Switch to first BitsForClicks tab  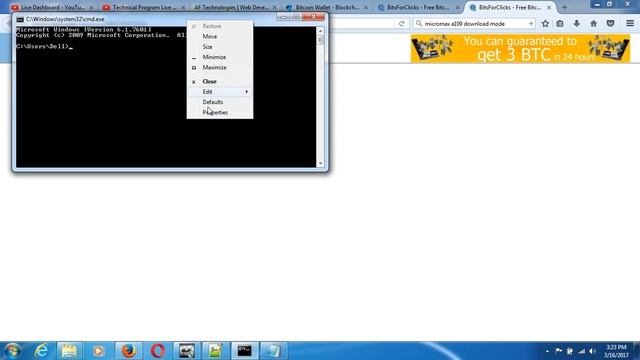point(418,7)
